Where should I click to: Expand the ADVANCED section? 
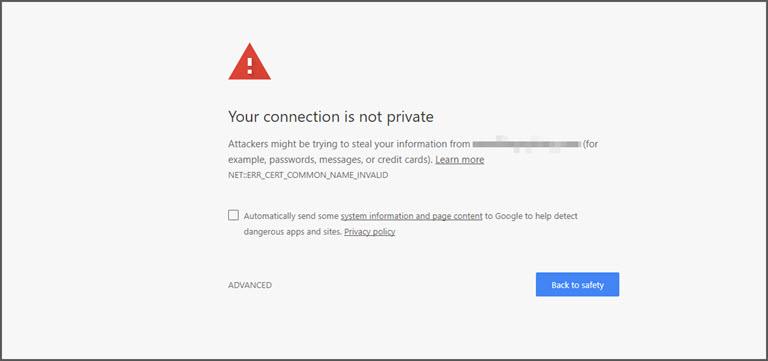[x=250, y=285]
